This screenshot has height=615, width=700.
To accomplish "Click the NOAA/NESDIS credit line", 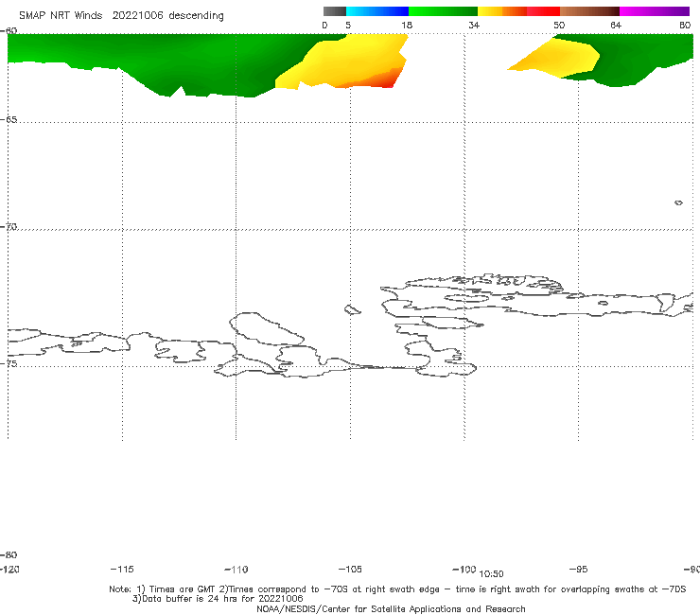I will pyautogui.click(x=391, y=608).
